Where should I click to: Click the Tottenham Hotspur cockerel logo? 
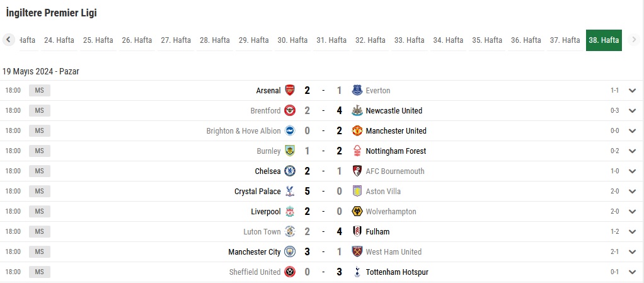click(x=357, y=272)
